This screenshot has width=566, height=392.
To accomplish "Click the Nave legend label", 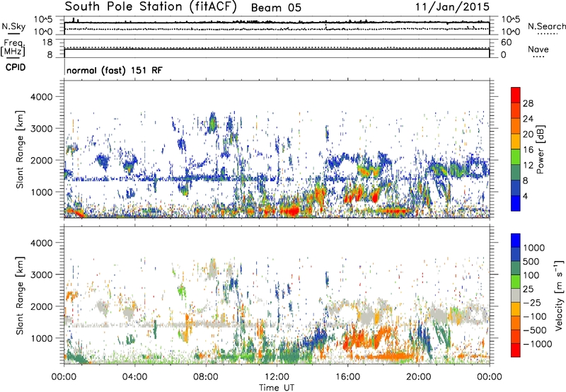I will pyautogui.click(x=538, y=49).
